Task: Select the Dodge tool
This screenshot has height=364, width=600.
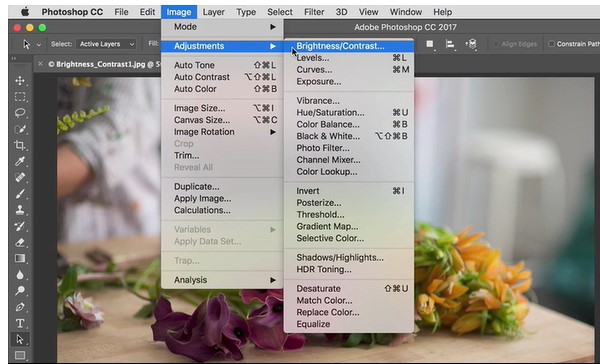Action: [x=20, y=291]
